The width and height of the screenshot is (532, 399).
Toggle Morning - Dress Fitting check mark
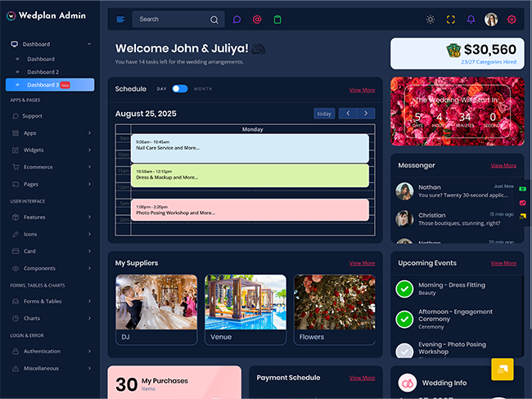coord(404,289)
